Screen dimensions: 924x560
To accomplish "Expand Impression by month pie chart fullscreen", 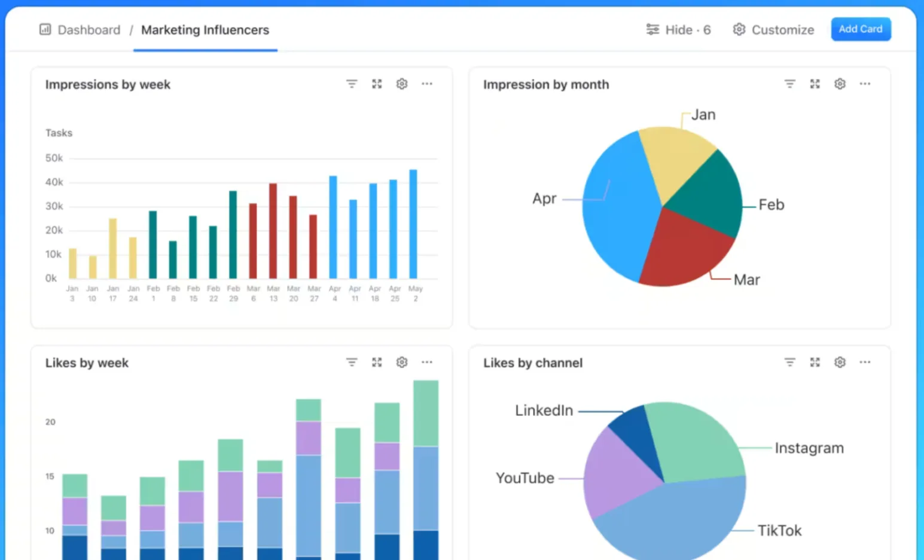I will pyautogui.click(x=815, y=84).
